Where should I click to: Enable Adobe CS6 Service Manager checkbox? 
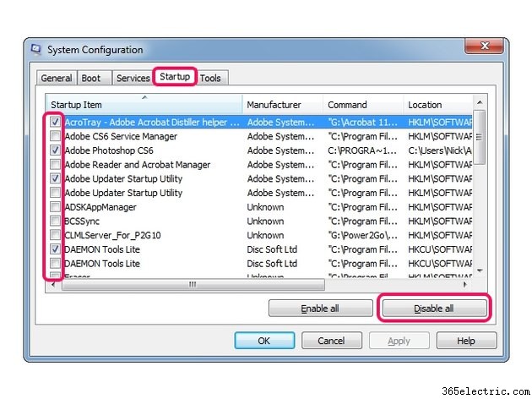55,136
